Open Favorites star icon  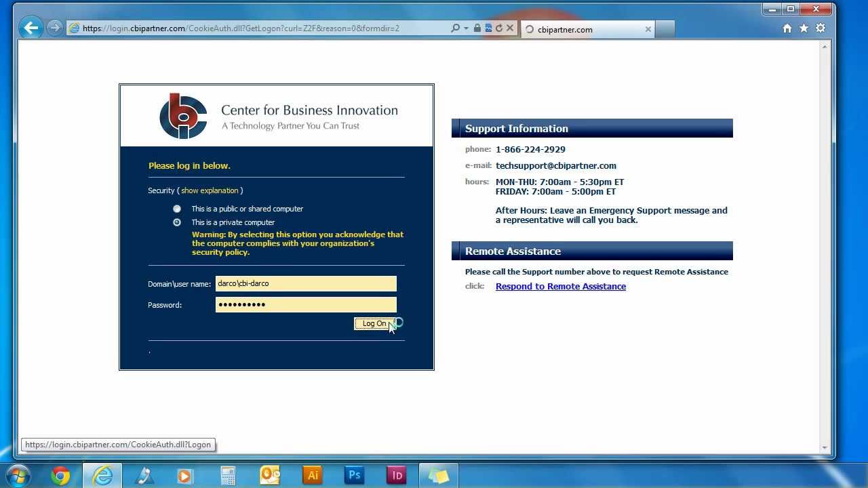point(804,28)
